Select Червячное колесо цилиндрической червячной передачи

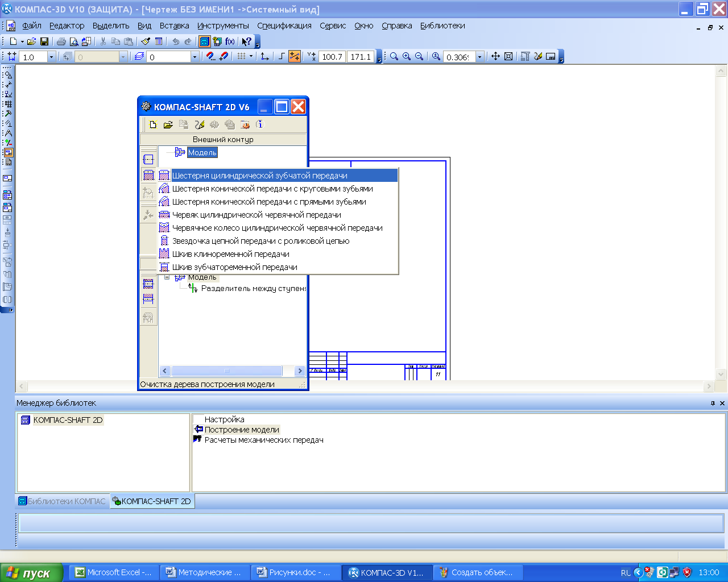click(278, 228)
